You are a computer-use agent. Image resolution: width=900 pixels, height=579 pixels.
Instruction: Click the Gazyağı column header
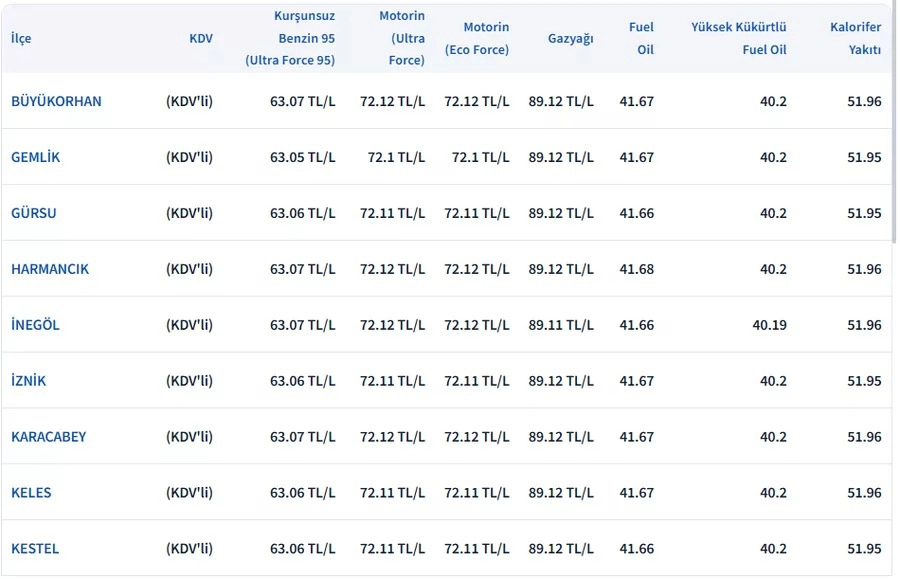click(571, 38)
